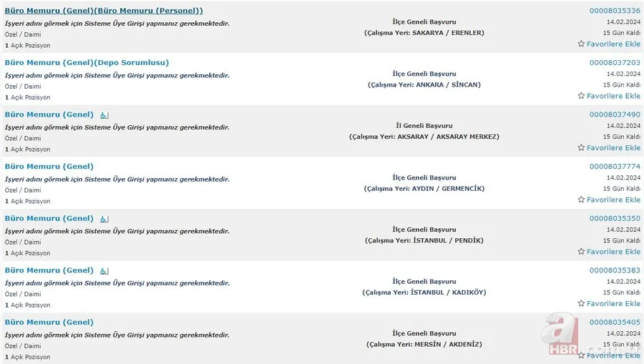Click the favorite star for the Aydın Germencik listing
The image size is (644, 364).
pos(581,200)
